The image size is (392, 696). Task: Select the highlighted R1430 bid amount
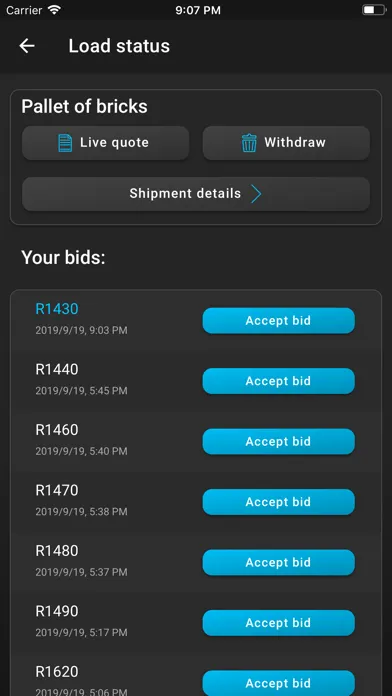[x=57, y=309]
